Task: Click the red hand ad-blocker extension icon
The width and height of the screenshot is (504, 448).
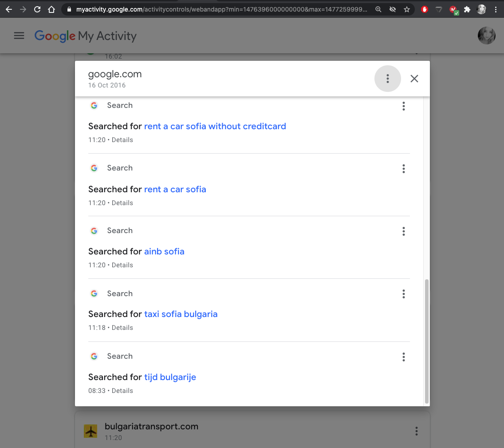Action: [x=425, y=9]
